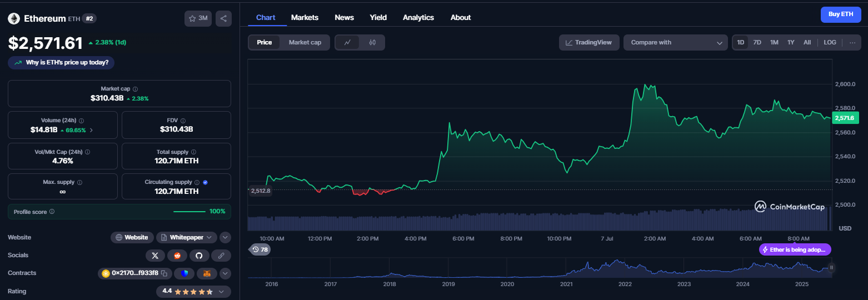The width and height of the screenshot is (868, 300).
Task: Open the Max. supply info icon
Action: click(x=79, y=182)
